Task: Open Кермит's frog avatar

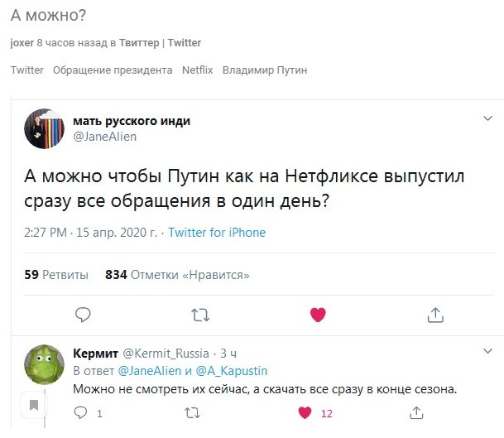Action: coord(44,364)
